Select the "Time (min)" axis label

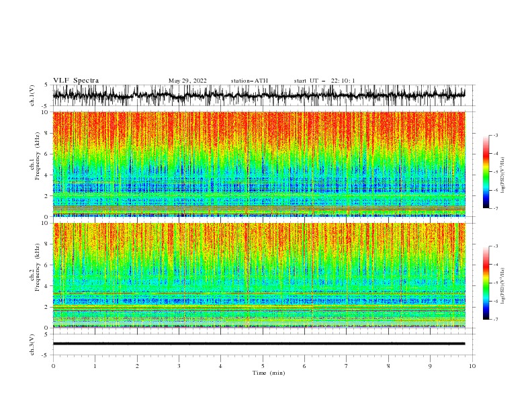click(269, 373)
